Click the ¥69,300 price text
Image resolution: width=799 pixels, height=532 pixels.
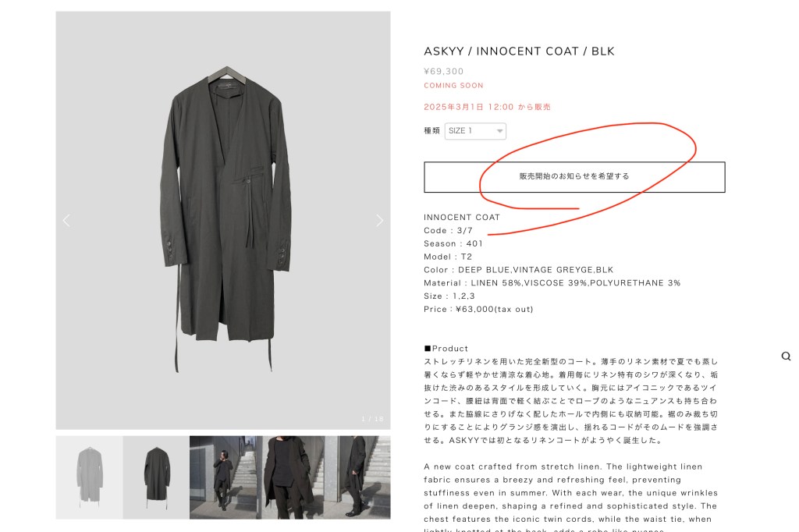[444, 72]
